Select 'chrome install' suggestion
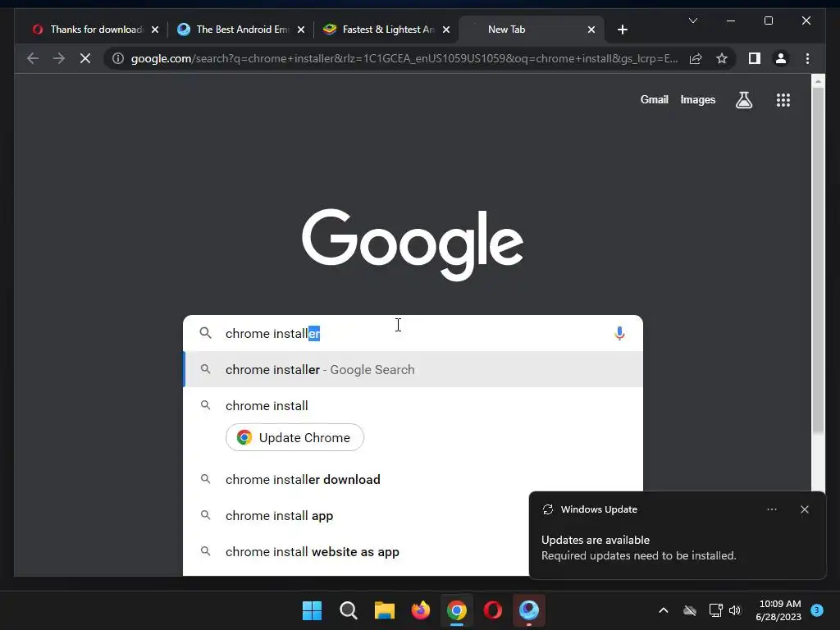Viewport: 840px width, 630px height. [413, 405]
